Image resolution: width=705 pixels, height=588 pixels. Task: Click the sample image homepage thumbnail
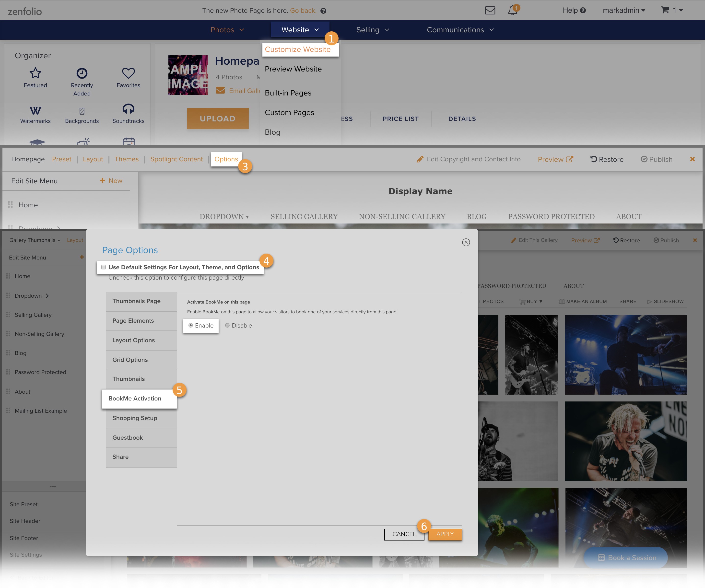(x=188, y=75)
